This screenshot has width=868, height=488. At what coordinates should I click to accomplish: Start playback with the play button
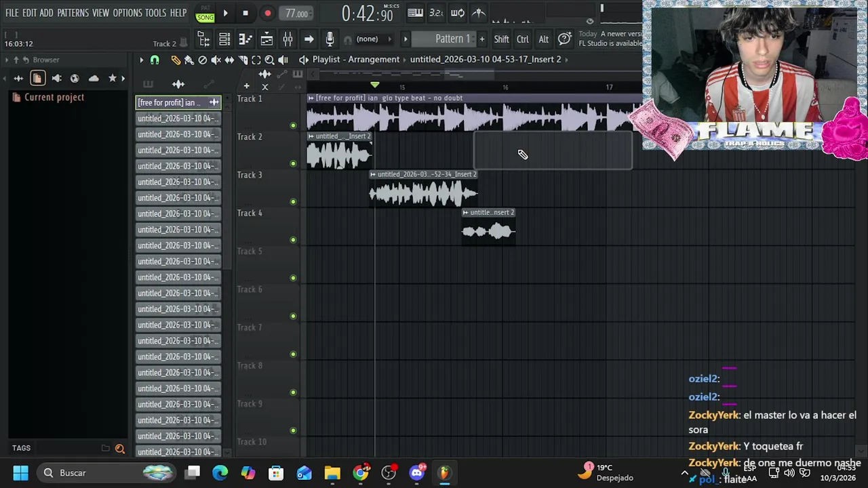pos(225,13)
